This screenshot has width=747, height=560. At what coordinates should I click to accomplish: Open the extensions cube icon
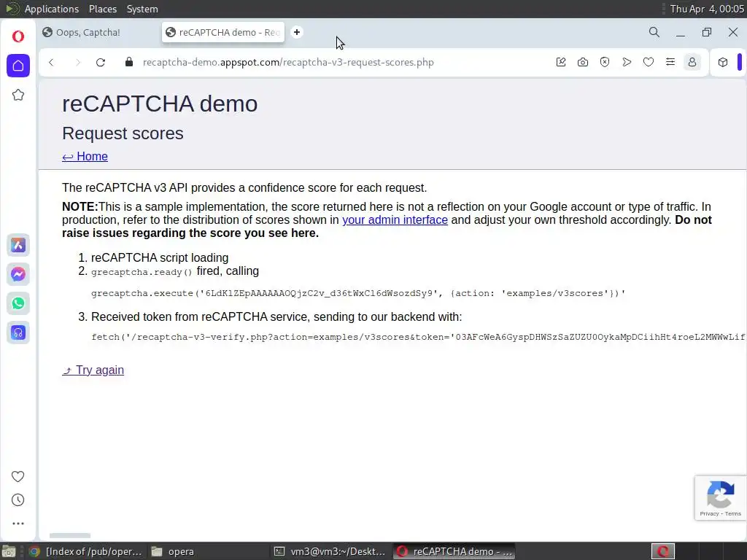[723, 62]
